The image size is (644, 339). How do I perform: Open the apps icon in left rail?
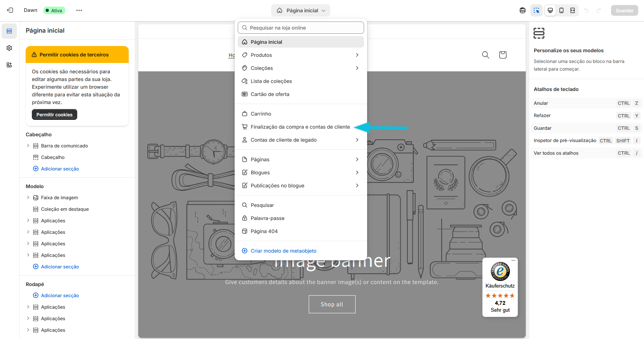[9, 65]
